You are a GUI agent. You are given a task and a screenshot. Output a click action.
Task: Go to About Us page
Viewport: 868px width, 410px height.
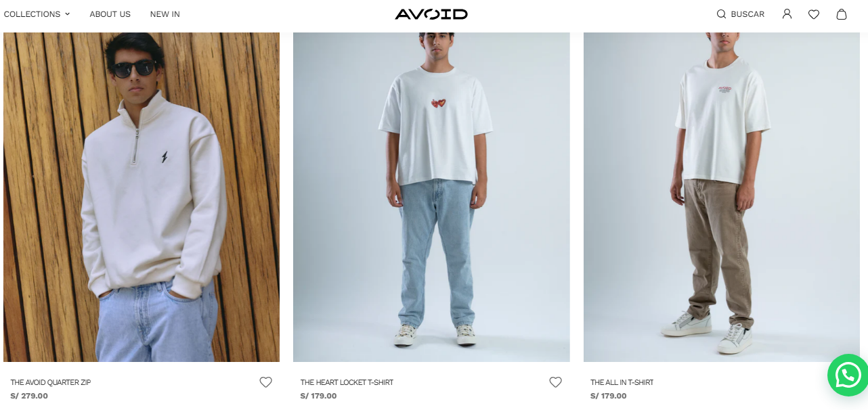(x=110, y=14)
